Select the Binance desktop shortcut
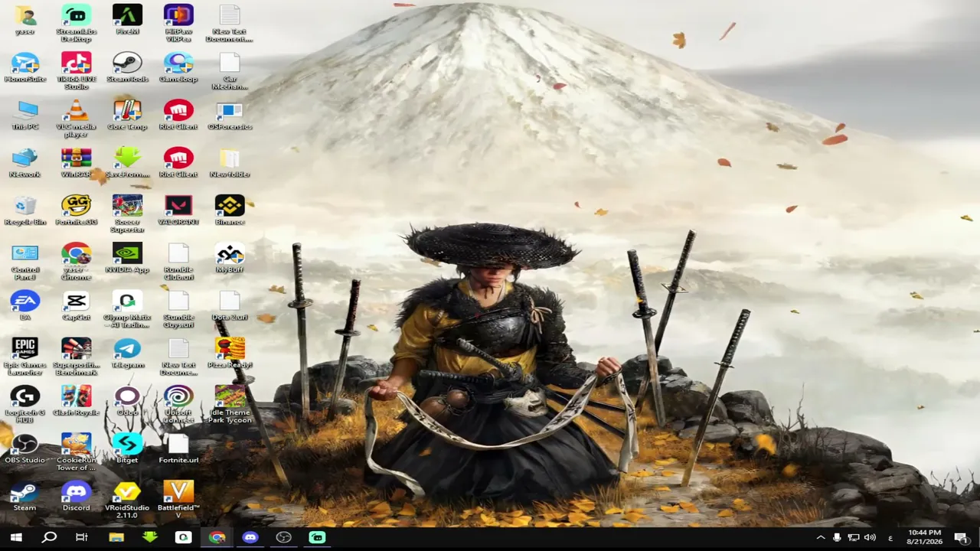Image resolution: width=980 pixels, height=551 pixels. (x=230, y=210)
